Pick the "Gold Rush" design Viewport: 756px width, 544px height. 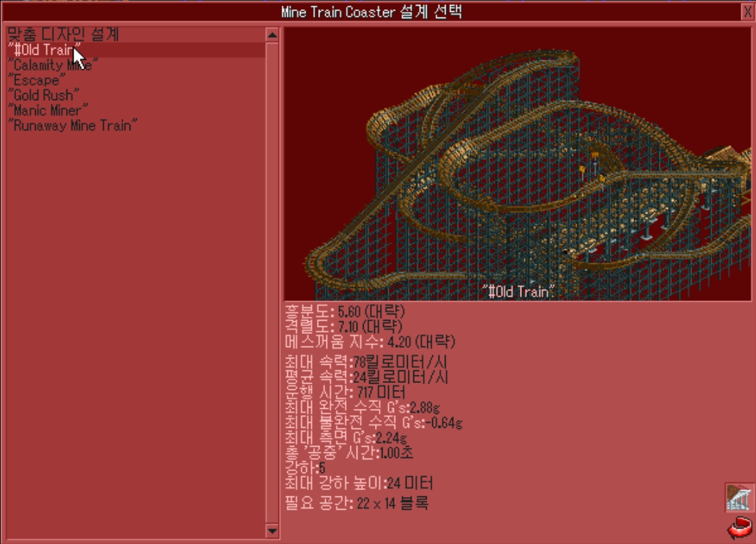136,95
